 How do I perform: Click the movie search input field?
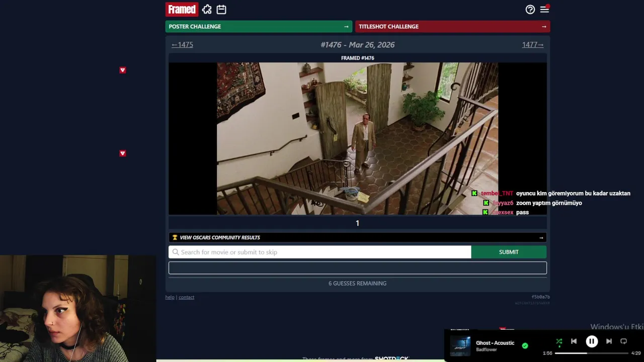[x=320, y=252]
